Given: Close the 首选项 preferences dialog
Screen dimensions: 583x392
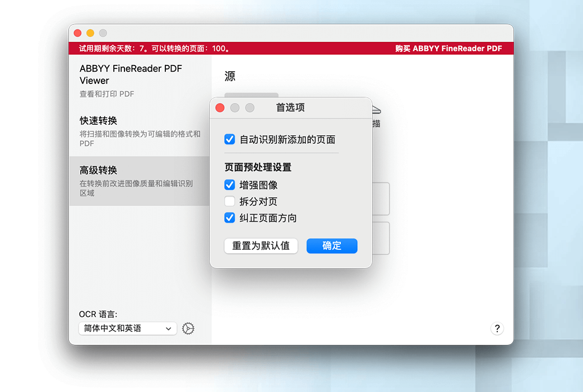Looking at the screenshot, I should (220, 108).
